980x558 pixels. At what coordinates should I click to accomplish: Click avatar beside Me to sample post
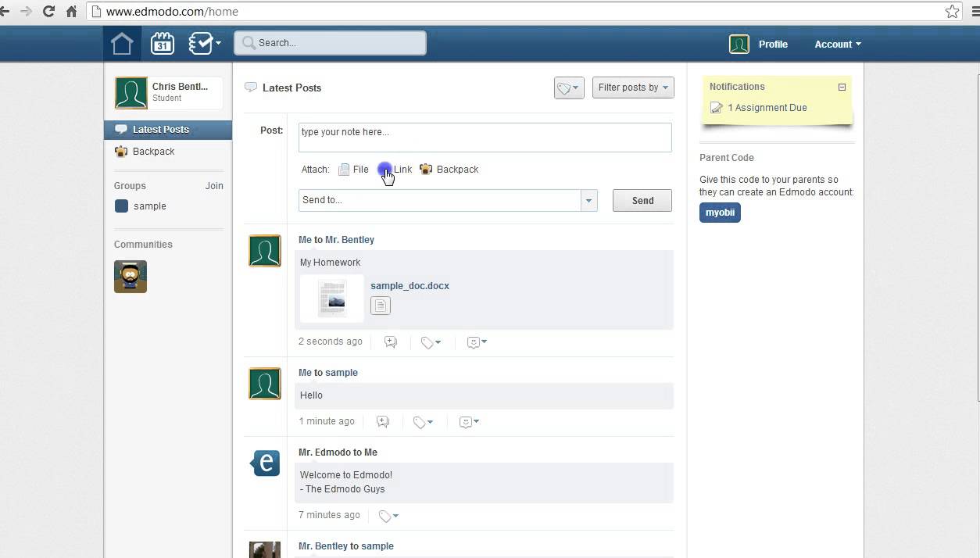[x=265, y=384]
